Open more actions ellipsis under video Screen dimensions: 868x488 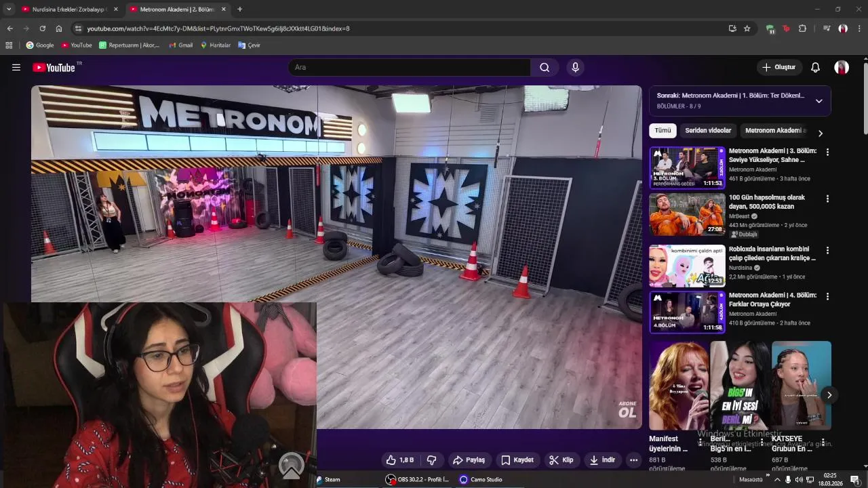(x=633, y=460)
